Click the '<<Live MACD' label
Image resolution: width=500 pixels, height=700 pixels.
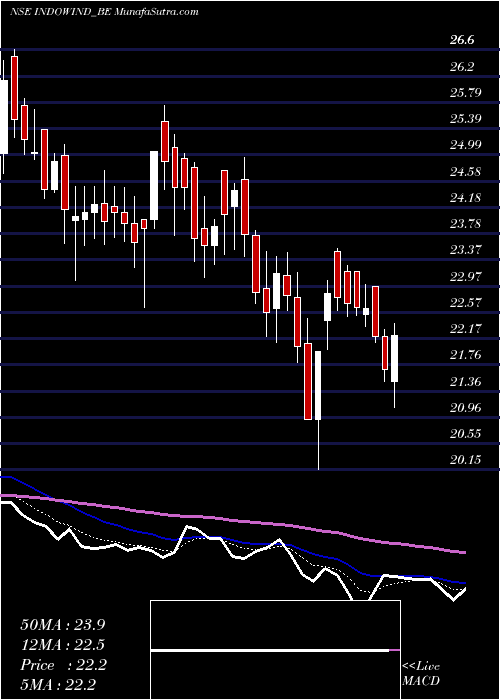(421, 674)
